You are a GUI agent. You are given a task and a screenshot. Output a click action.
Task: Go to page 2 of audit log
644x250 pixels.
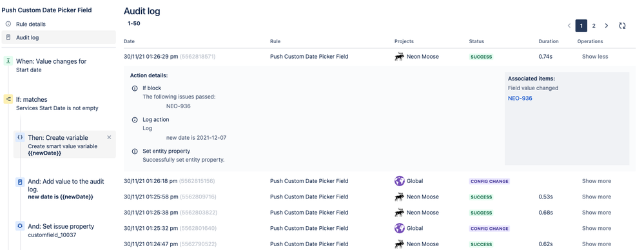click(594, 26)
